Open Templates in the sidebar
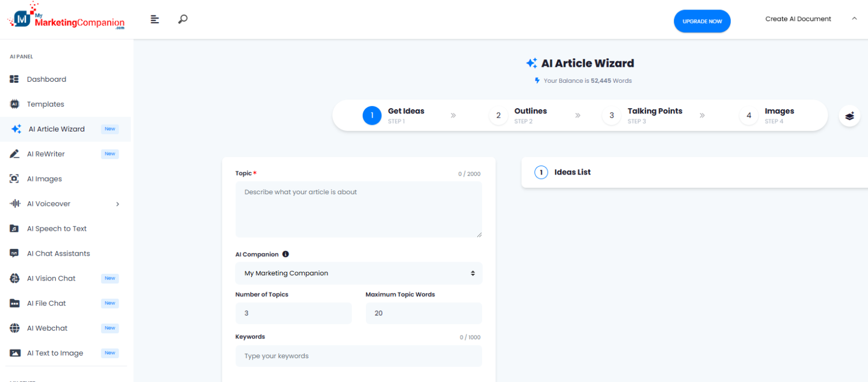The image size is (868, 382). (x=46, y=105)
